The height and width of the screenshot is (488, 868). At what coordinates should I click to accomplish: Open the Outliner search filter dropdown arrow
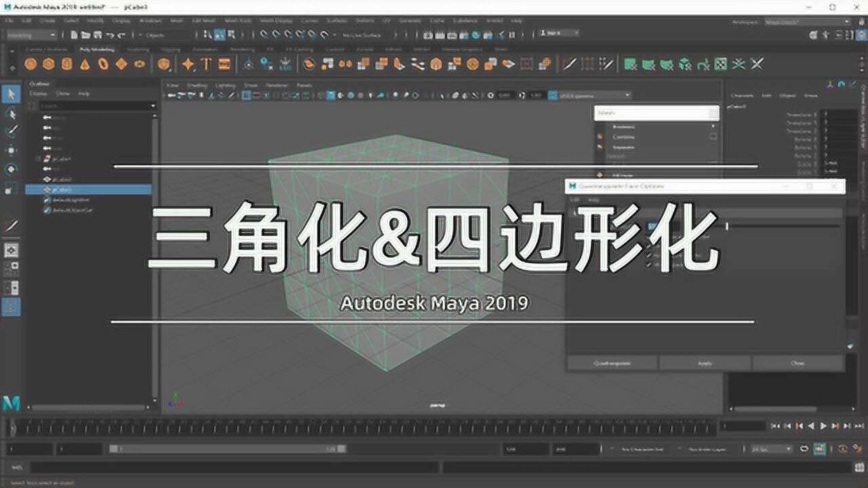tap(153, 106)
